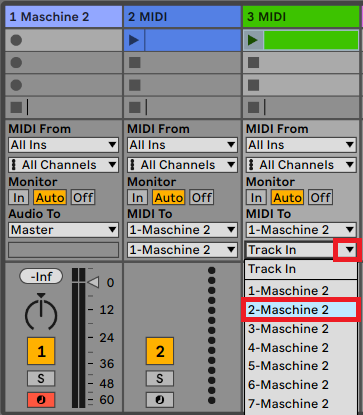Viewport: 363px width, 415px height.
Task: Choose 2-Maschine 2 from the channel list
Action: (x=301, y=310)
